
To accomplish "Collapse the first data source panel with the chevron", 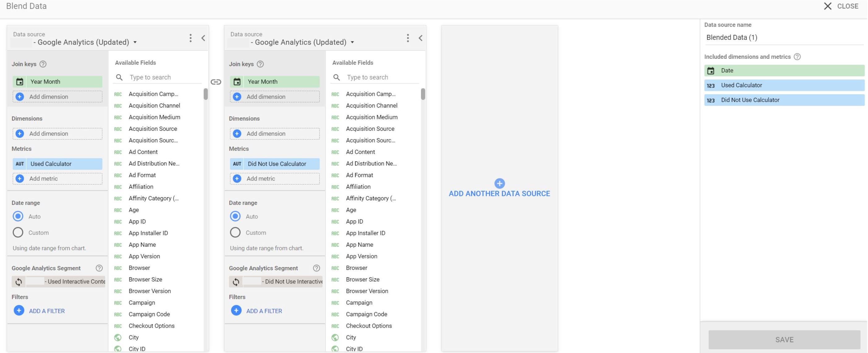I will tap(204, 38).
